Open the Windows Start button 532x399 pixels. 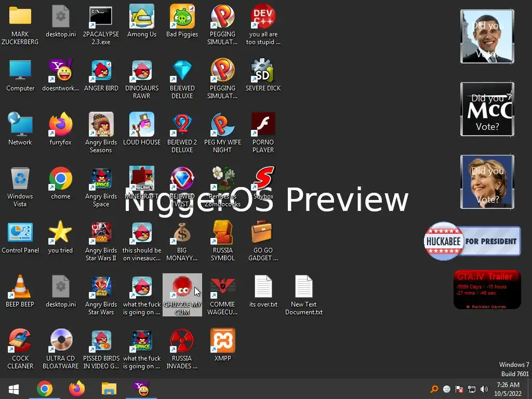coord(14,389)
